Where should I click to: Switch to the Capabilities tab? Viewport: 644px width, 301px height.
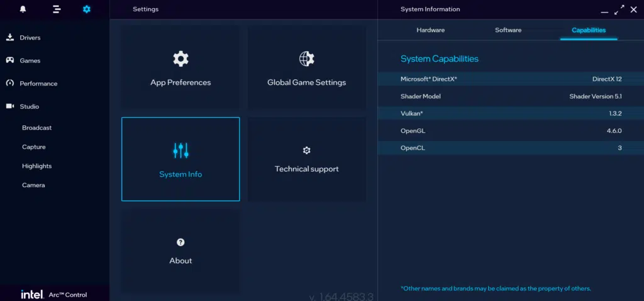click(x=589, y=30)
